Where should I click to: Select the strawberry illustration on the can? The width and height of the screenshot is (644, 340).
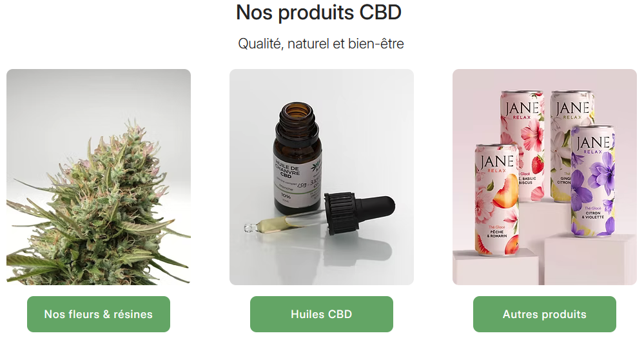point(537,164)
